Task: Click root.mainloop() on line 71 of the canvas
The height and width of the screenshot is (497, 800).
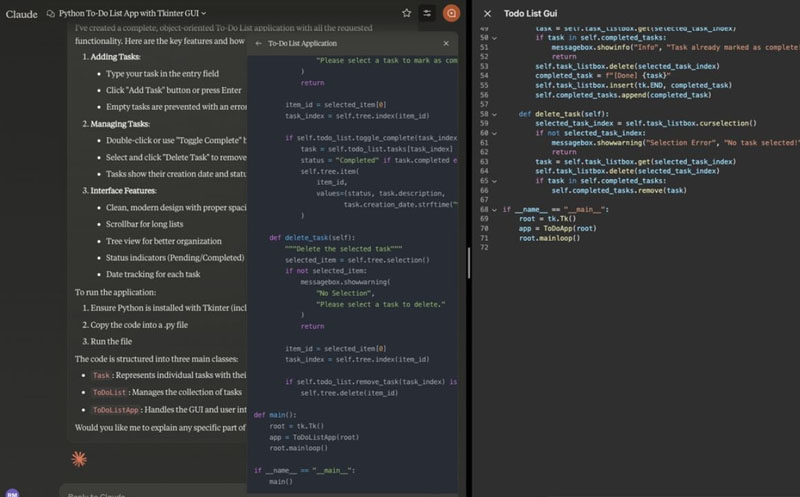Action: (x=549, y=238)
